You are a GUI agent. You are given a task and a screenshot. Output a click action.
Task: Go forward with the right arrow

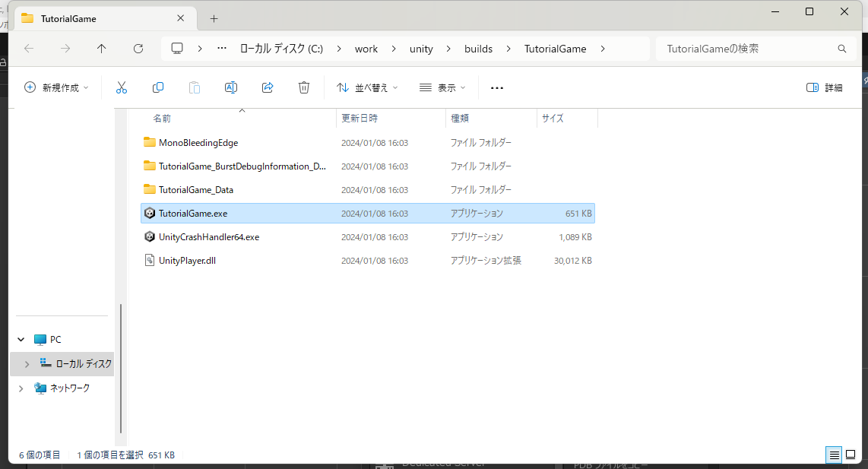[65, 49]
